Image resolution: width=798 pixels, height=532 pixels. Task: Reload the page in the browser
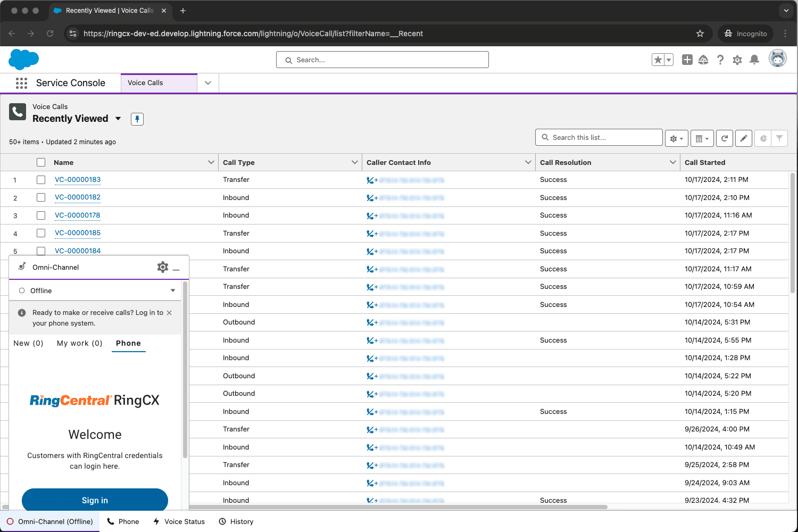pos(50,34)
